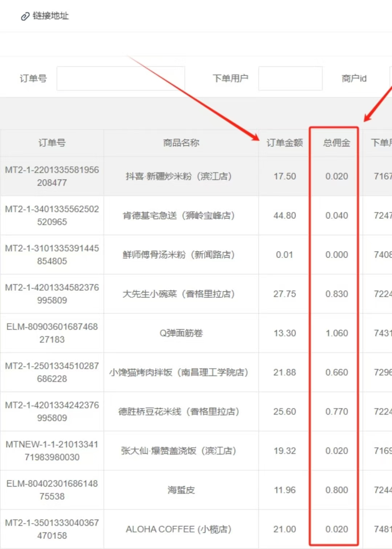Click order amount 21.00

(285, 529)
